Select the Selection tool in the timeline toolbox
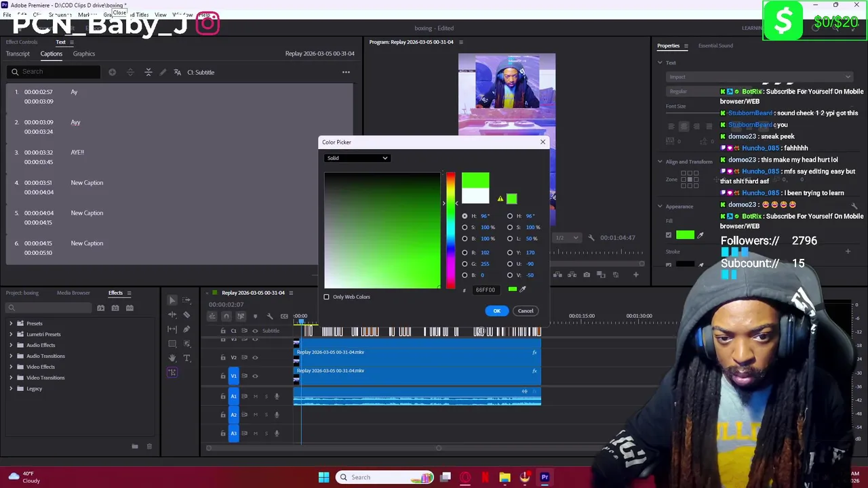This screenshot has height=488, width=868. (172, 300)
